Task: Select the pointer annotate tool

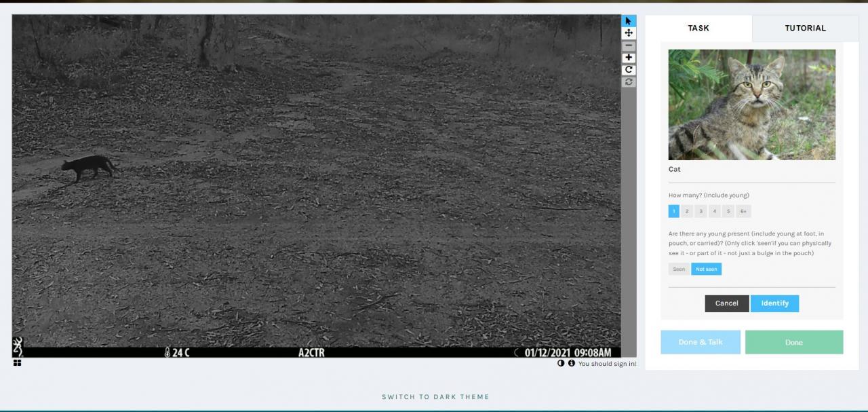Action: point(629,21)
